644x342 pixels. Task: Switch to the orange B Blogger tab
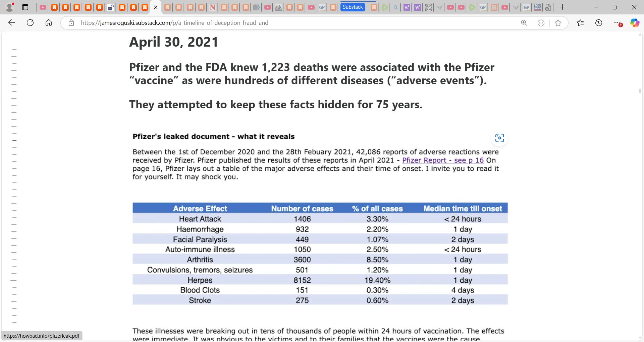494,7
